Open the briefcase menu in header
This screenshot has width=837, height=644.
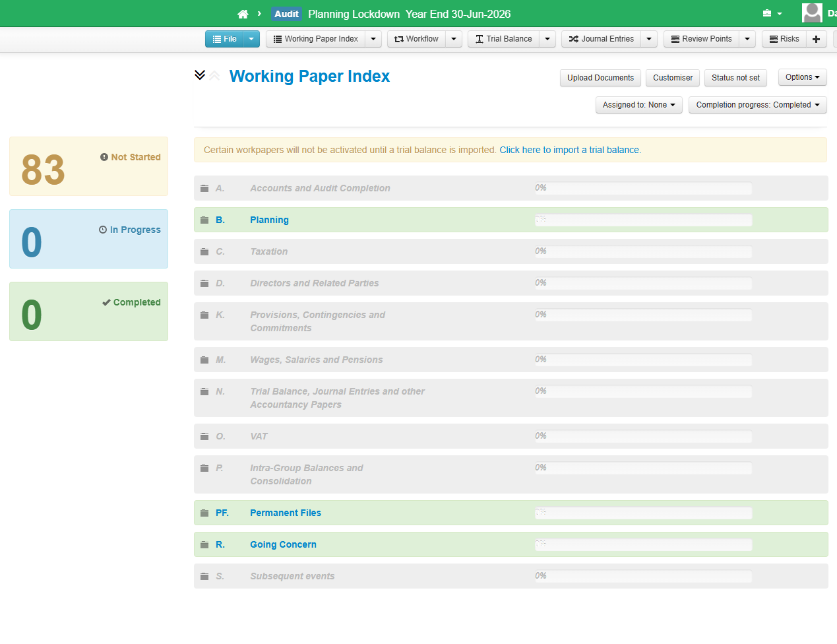(x=772, y=14)
